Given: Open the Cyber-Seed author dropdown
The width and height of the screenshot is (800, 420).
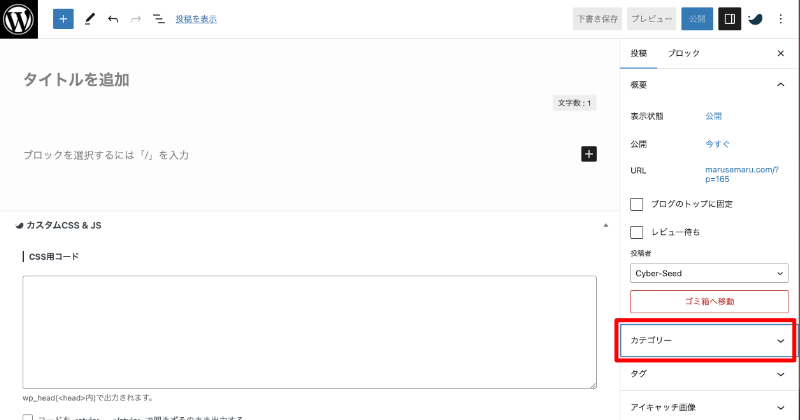Looking at the screenshot, I should 709,272.
